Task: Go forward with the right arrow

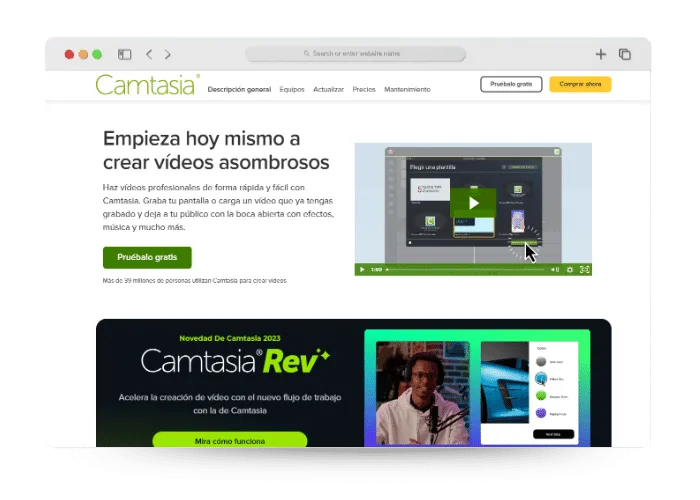Action: click(x=167, y=54)
